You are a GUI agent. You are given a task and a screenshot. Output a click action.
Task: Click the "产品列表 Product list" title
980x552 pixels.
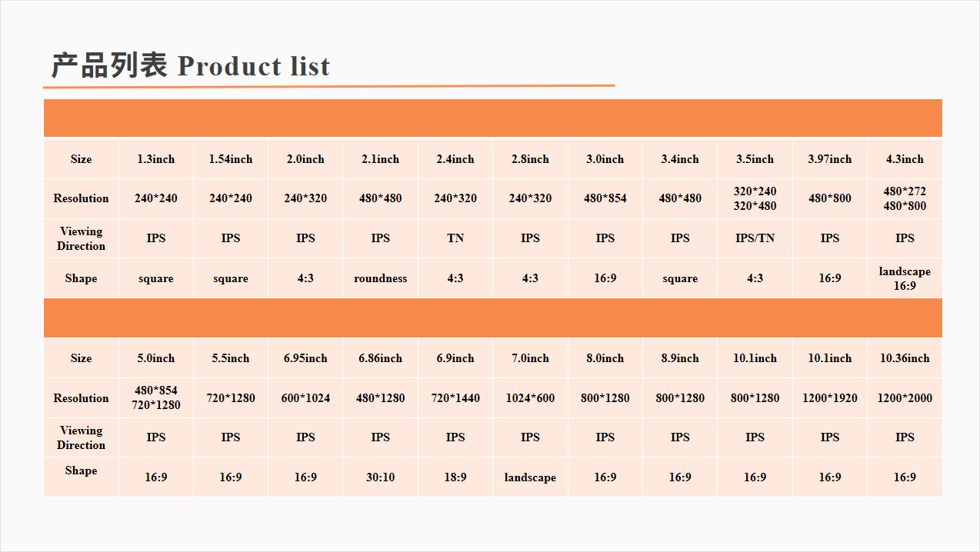pyautogui.click(x=191, y=66)
